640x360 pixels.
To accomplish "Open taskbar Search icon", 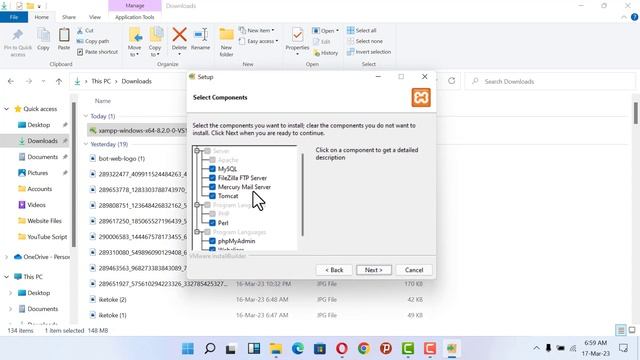I will (210, 349).
